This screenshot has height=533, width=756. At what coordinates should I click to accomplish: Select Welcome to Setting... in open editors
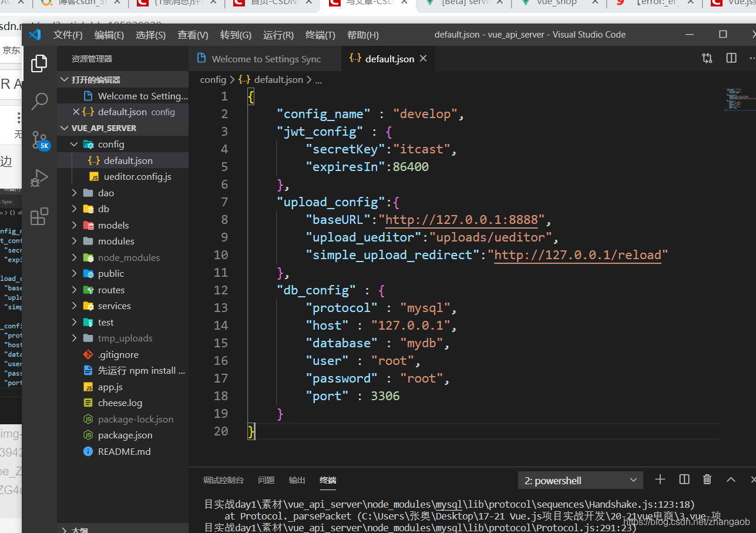(123, 96)
